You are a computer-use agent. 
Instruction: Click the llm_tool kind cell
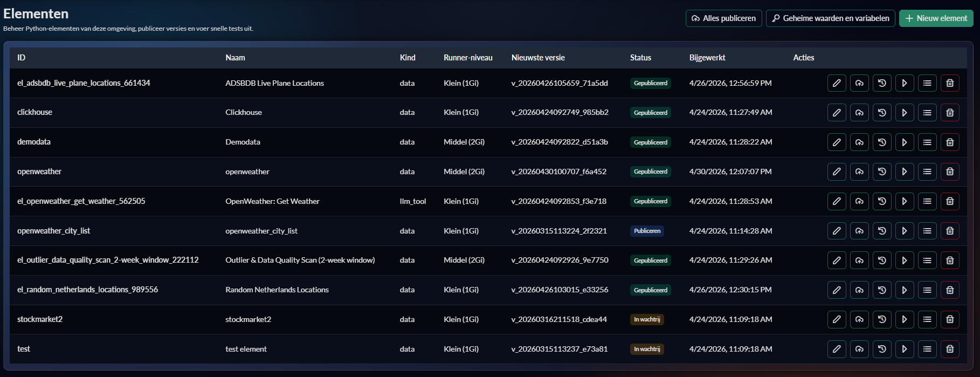click(413, 201)
